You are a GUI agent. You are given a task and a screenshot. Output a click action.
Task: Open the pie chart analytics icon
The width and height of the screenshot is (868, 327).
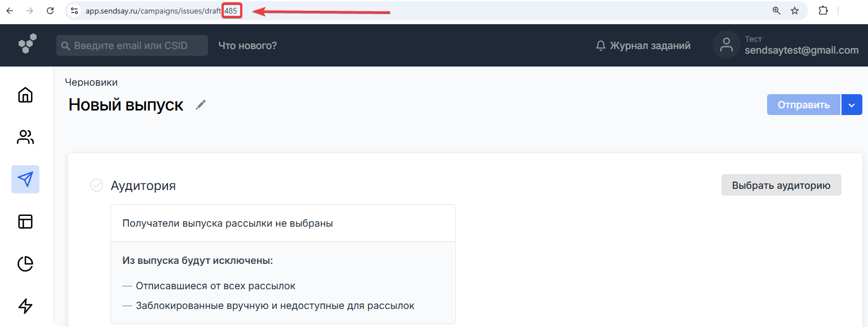pyautogui.click(x=25, y=263)
